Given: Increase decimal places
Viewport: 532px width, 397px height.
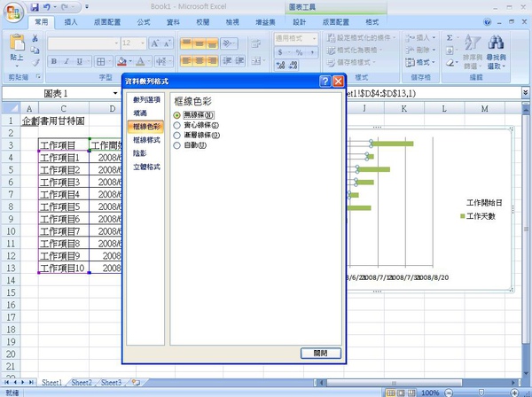Looking at the screenshot, I should tap(280, 65).
